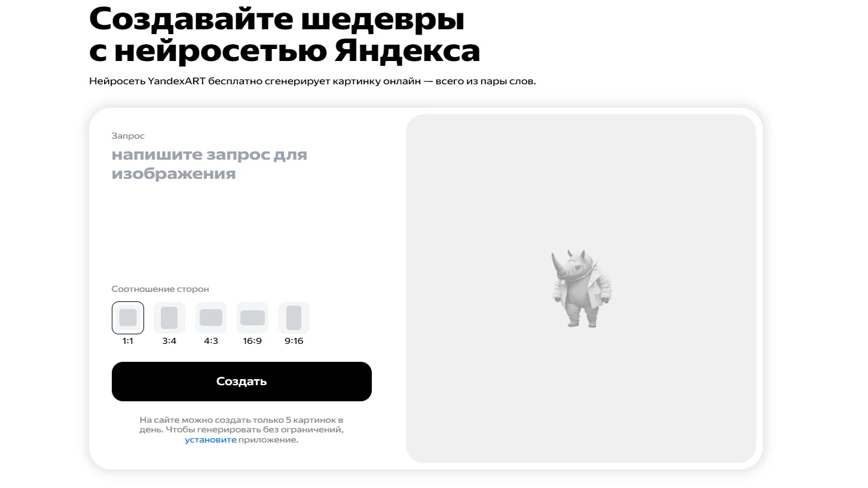Click the 5 images daily limit notice
The height and width of the screenshot is (488, 868).
point(242,429)
